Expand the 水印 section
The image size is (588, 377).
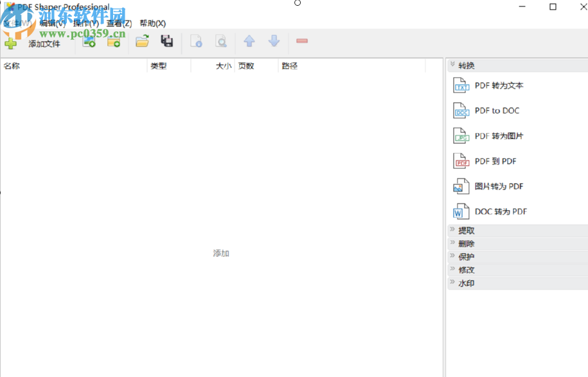[466, 283]
